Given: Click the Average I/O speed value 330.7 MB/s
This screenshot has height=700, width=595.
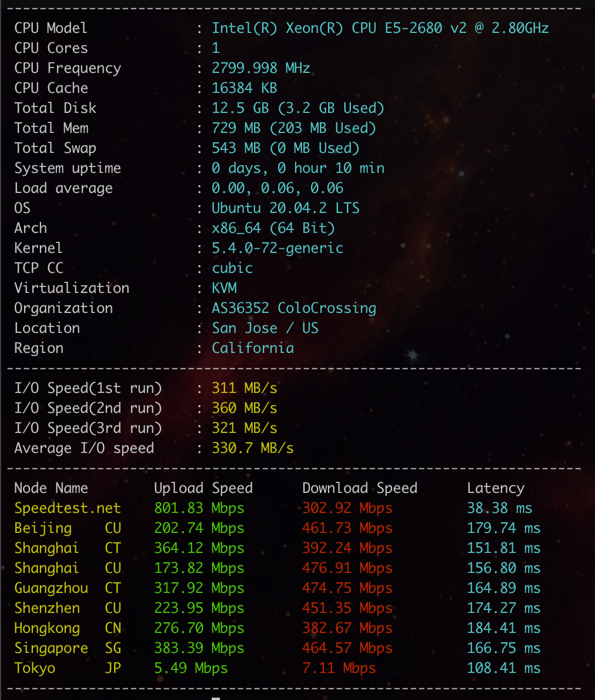Looking at the screenshot, I should click(x=252, y=448).
